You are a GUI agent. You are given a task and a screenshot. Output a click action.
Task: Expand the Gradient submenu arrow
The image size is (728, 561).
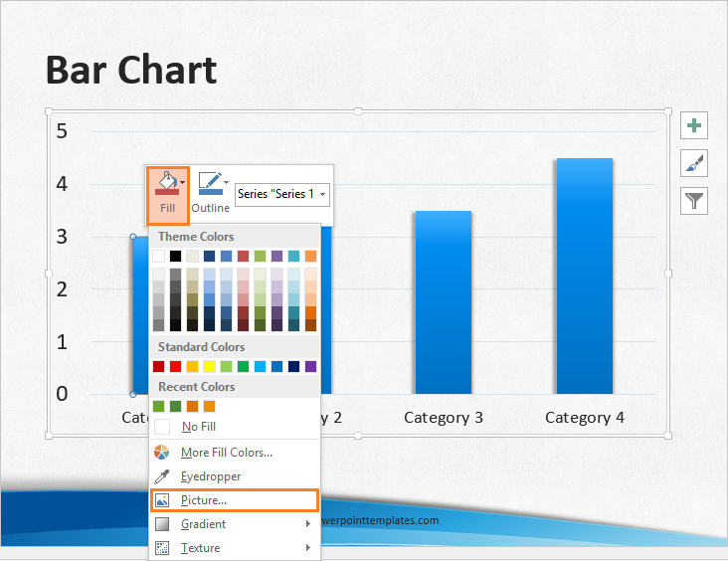308,524
